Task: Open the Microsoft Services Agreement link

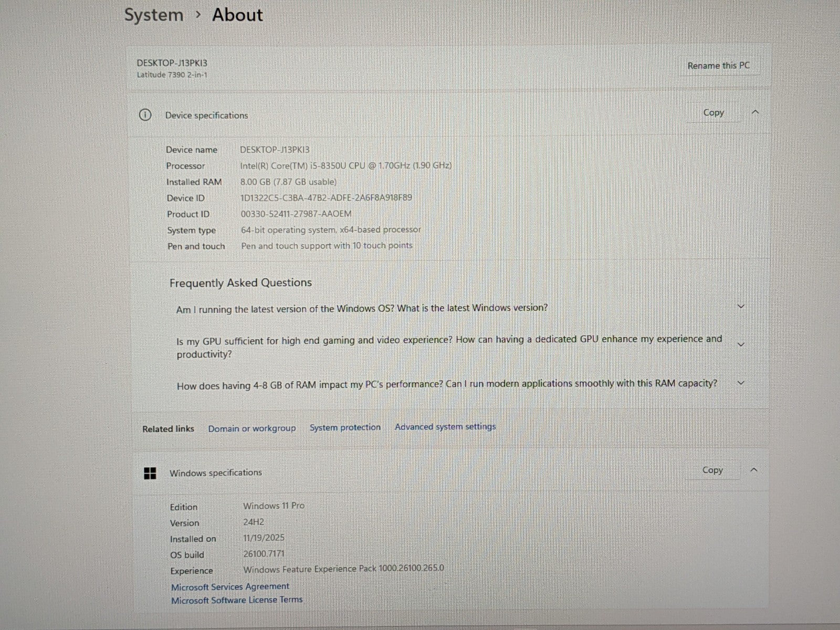Action: (x=230, y=586)
